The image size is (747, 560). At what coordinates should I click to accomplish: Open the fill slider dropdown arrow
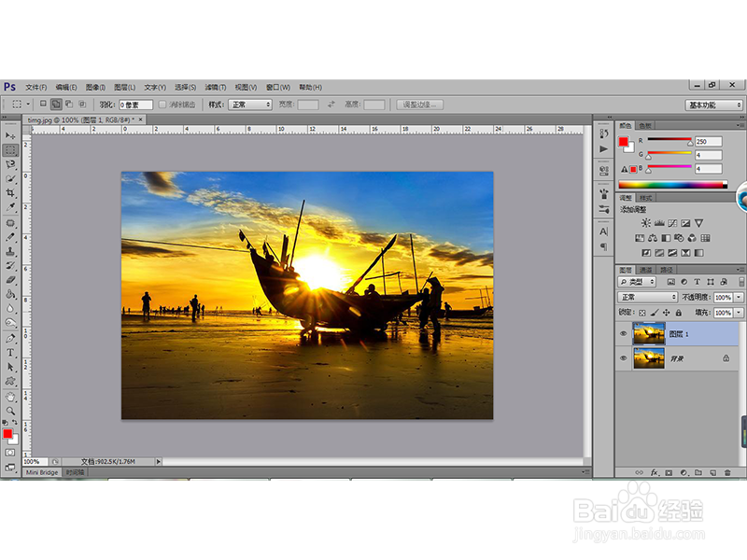[739, 313]
